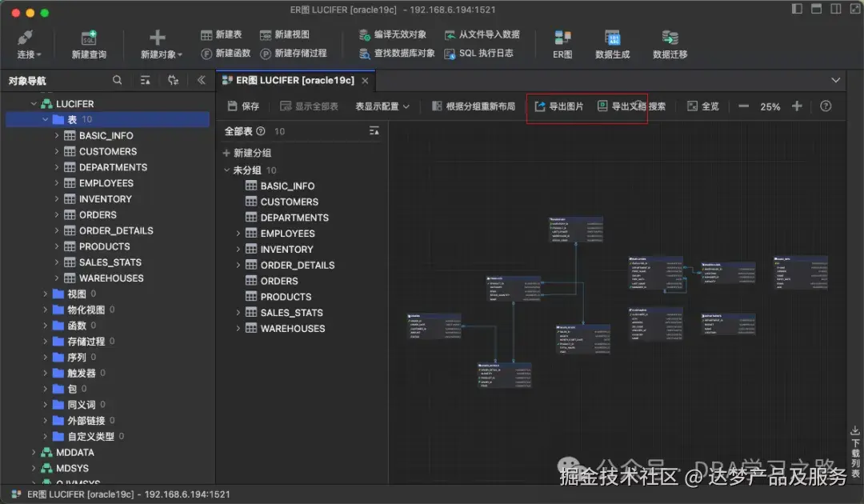Open the ER图 toolbar icon
This screenshot has height=504, width=864.
561,43
